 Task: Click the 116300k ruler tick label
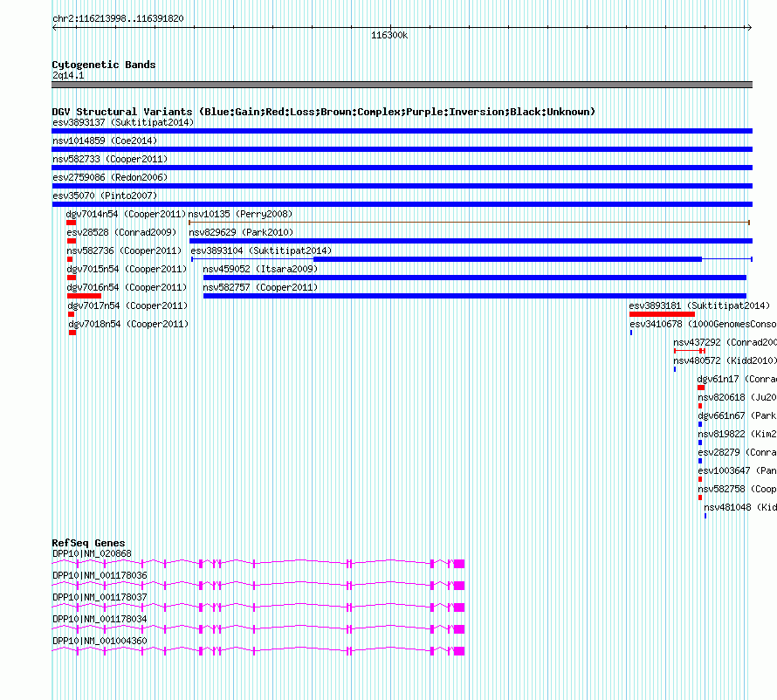(x=389, y=35)
